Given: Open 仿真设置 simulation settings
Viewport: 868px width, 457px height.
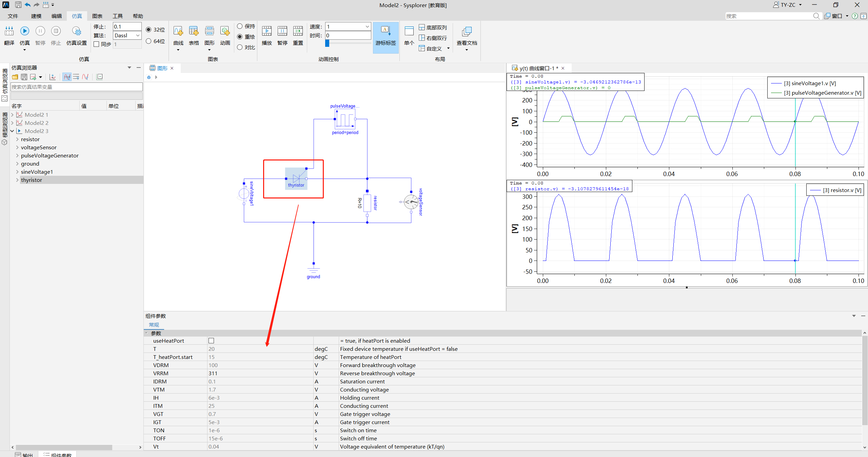Looking at the screenshot, I should [77, 36].
